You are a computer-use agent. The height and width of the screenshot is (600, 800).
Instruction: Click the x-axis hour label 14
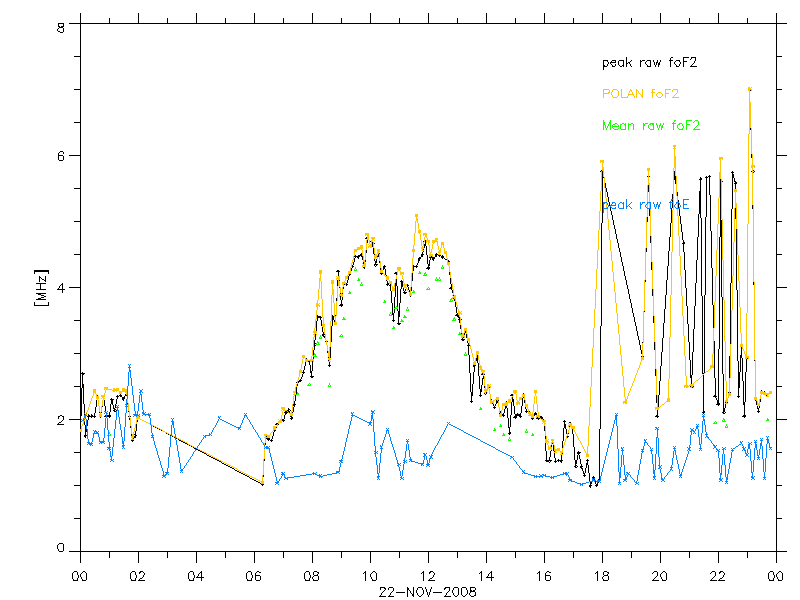(486, 577)
